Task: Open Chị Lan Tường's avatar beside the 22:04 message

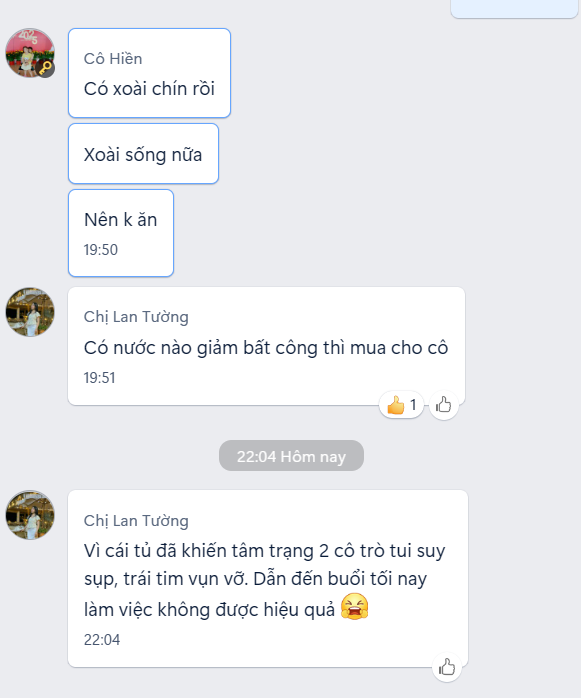Action: tap(30, 515)
